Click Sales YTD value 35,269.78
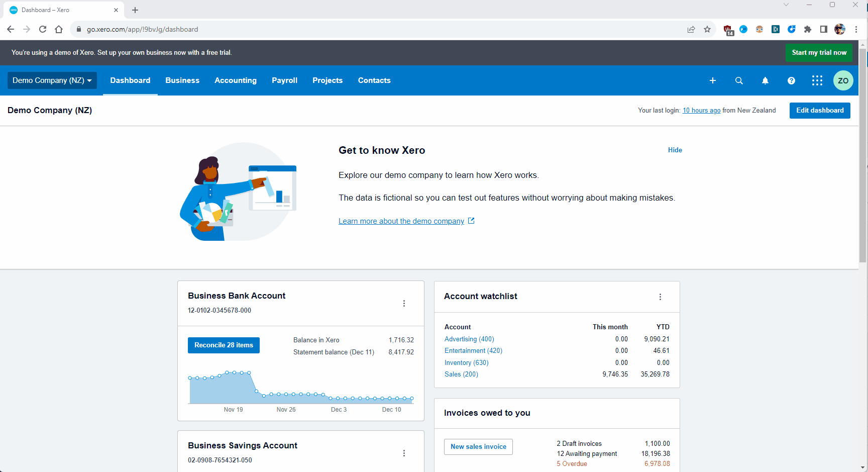The width and height of the screenshot is (868, 472). click(655, 374)
